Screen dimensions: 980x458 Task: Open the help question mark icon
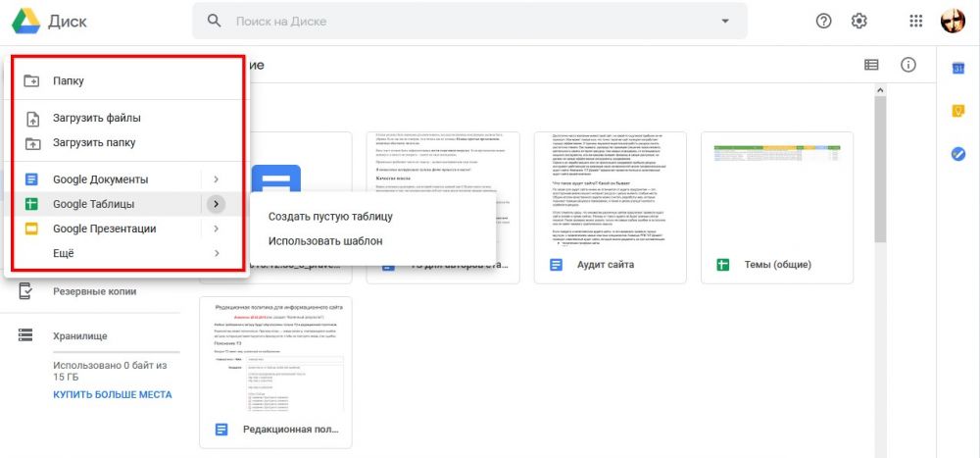coord(824,22)
